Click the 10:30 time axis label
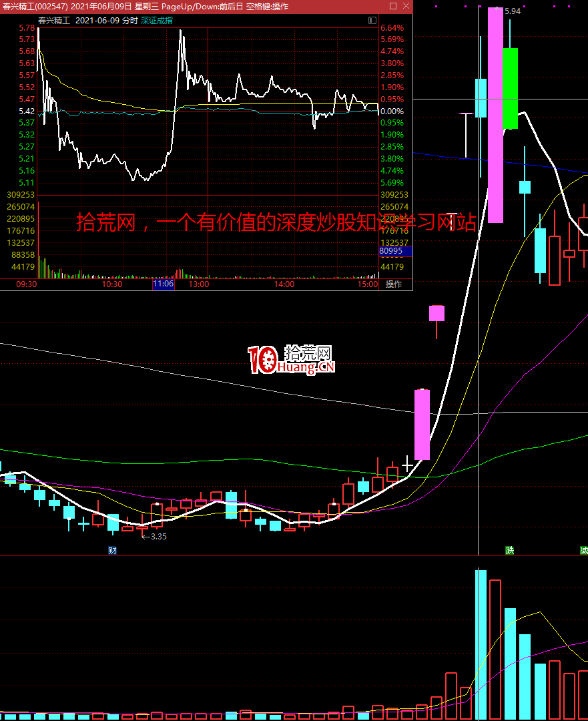 (x=111, y=284)
